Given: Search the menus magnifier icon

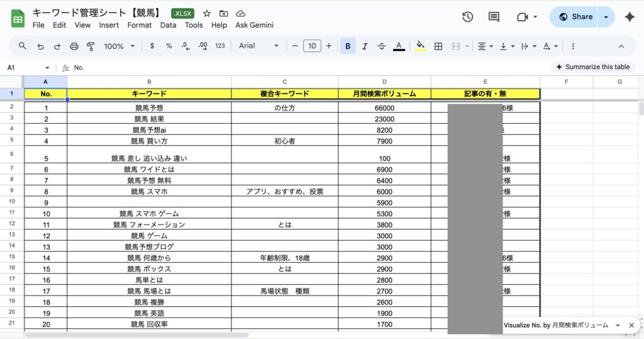Looking at the screenshot, I should [23, 46].
